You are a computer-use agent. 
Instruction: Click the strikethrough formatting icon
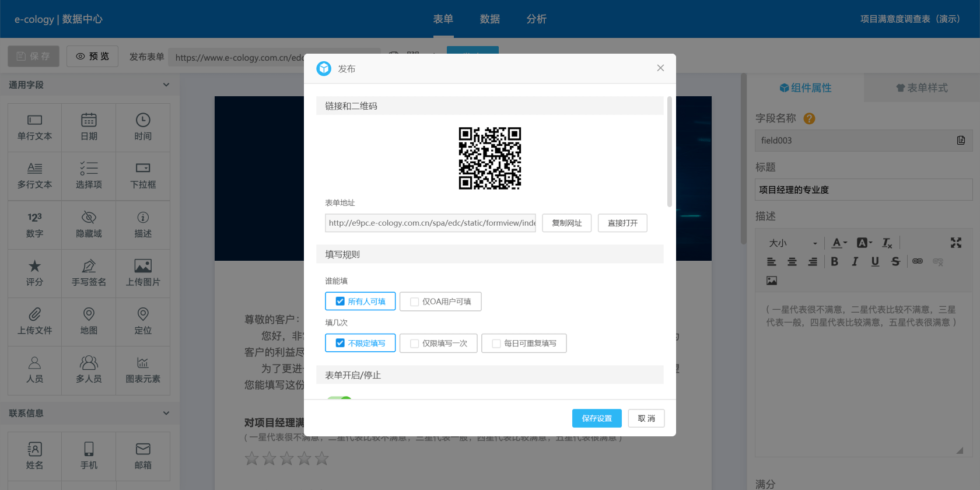pyautogui.click(x=895, y=261)
